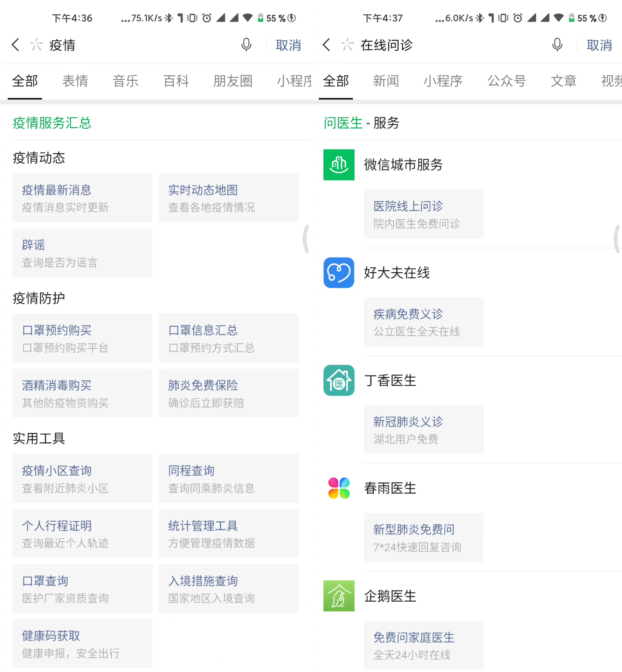Tap the back arrow in the 疫情 search screen
Image resolution: width=622 pixels, height=672 pixels.
15,45
